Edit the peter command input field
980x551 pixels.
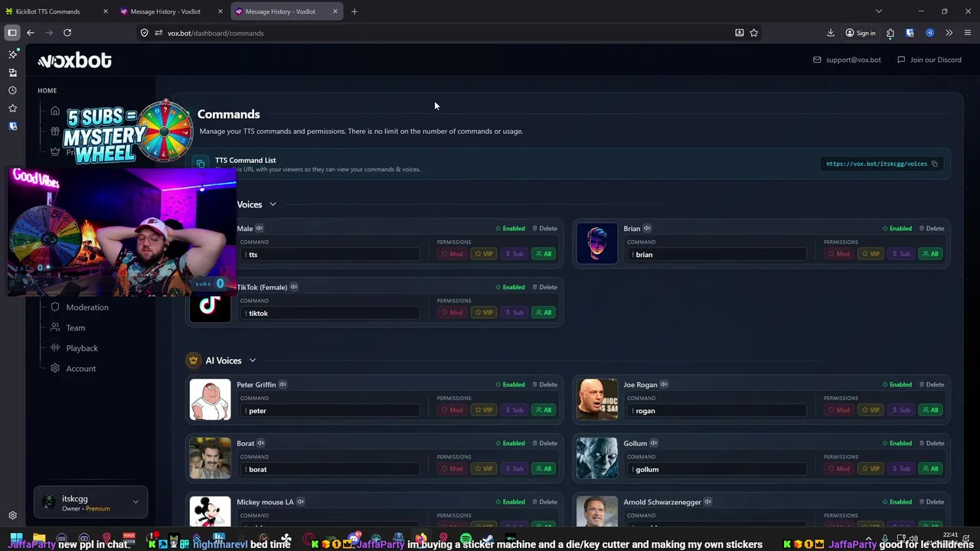tap(330, 411)
